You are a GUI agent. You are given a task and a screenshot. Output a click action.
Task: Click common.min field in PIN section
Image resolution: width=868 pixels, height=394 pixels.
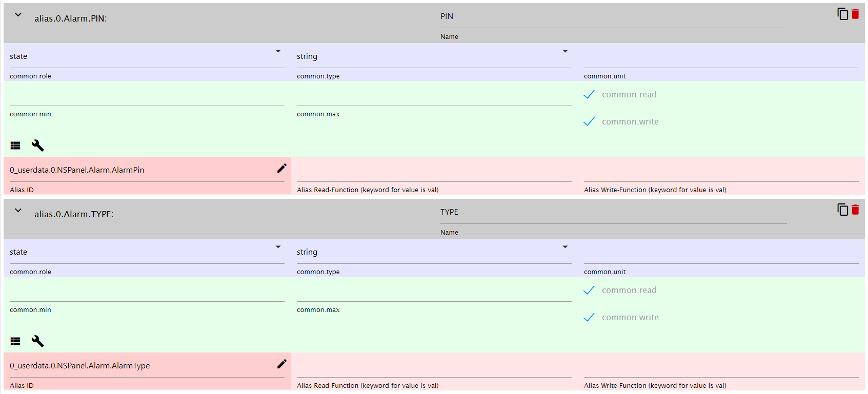point(147,95)
